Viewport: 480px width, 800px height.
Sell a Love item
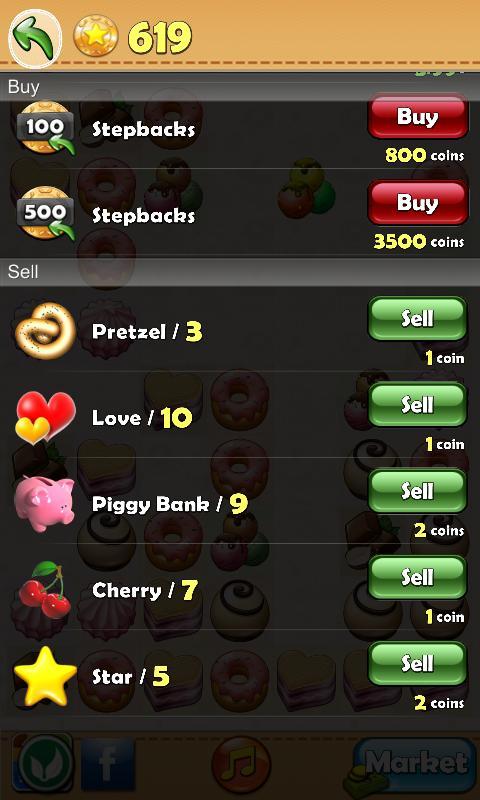(x=417, y=405)
